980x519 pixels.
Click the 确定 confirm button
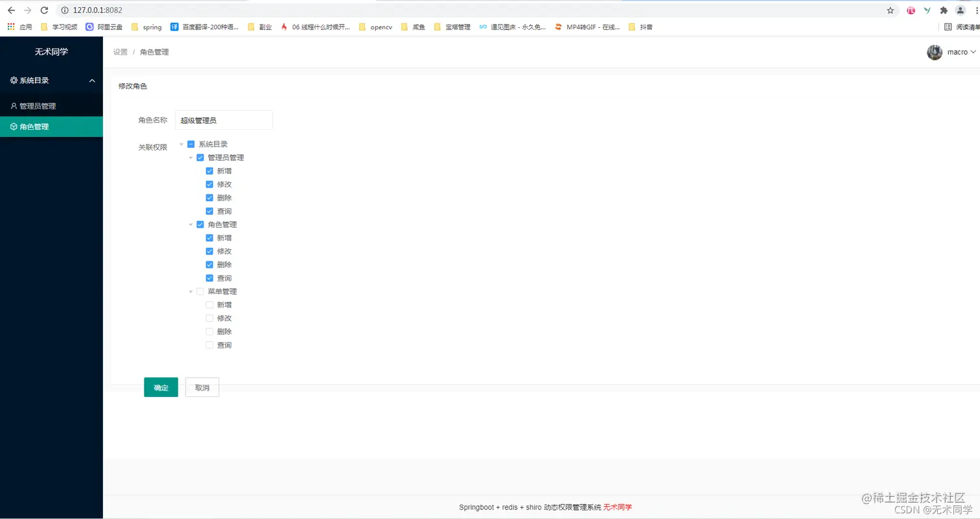pos(161,387)
